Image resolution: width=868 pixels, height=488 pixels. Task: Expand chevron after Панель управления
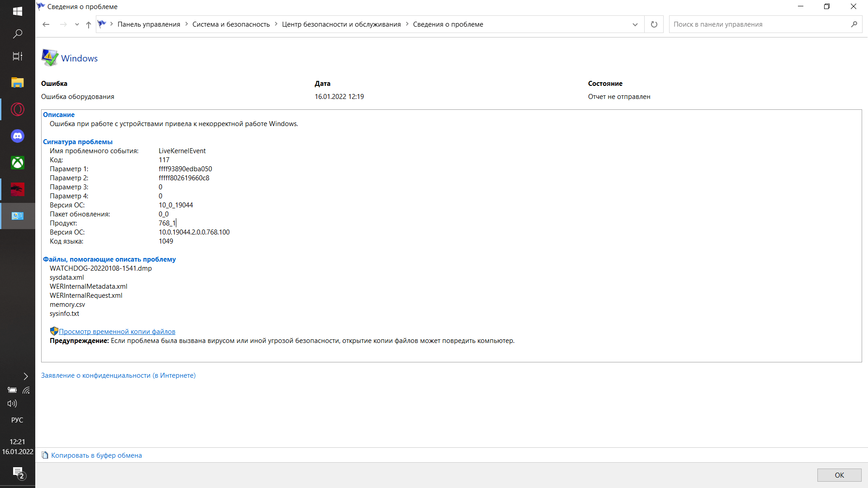[186, 24]
